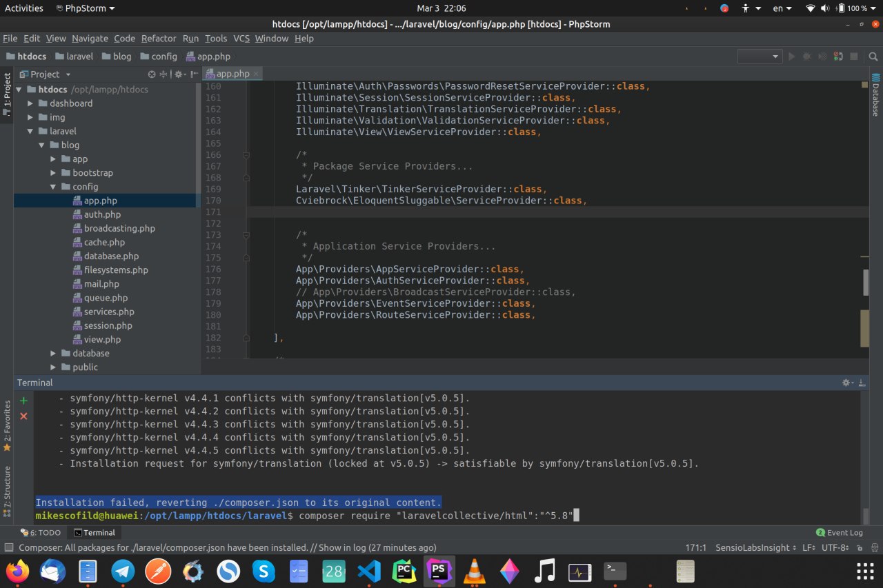Screen dimensions: 883x588
Task: Click the scroll-from-source target icon in Project panel
Action: [152, 74]
